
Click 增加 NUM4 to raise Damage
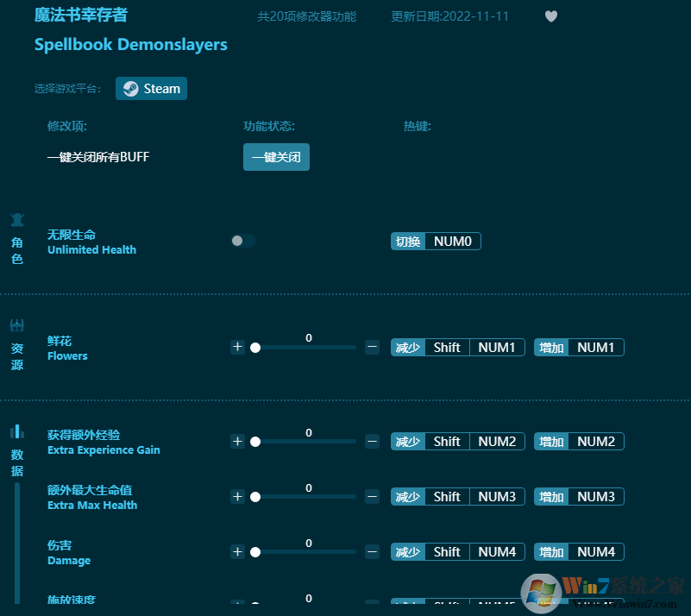pyautogui.click(x=578, y=551)
